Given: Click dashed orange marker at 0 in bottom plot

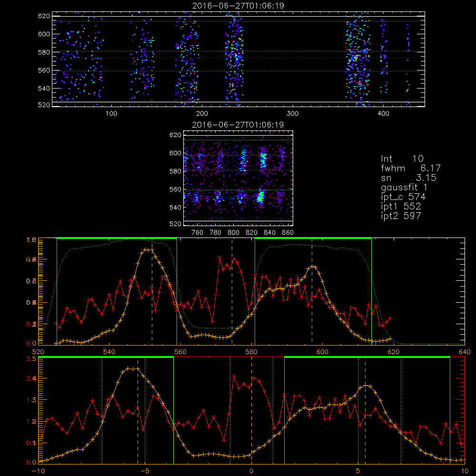Looking at the screenshot, I should pos(251,410).
